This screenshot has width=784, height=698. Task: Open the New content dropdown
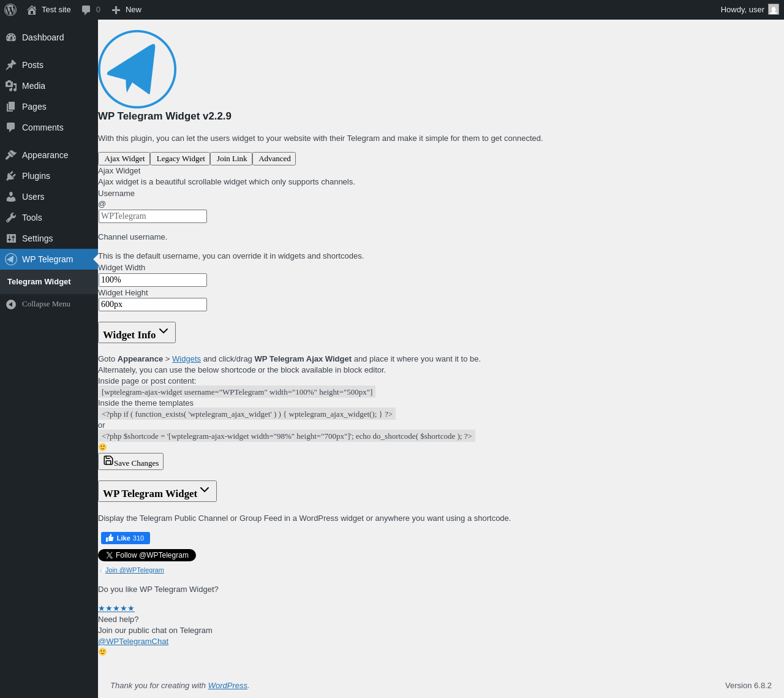pos(127,10)
